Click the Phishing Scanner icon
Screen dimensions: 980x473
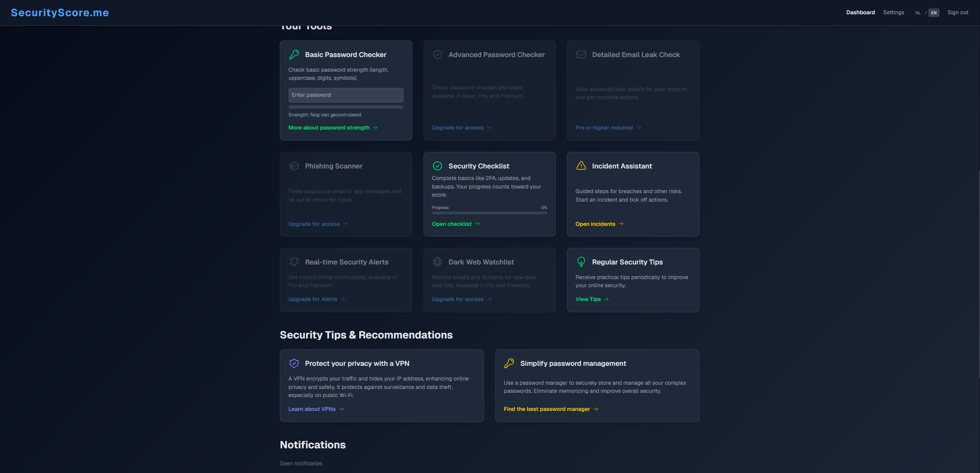click(294, 166)
